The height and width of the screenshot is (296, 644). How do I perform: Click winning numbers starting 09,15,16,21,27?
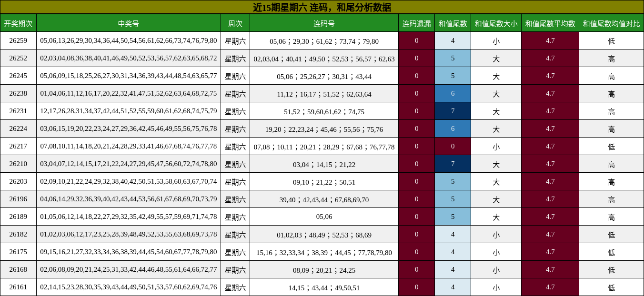click(129, 252)
